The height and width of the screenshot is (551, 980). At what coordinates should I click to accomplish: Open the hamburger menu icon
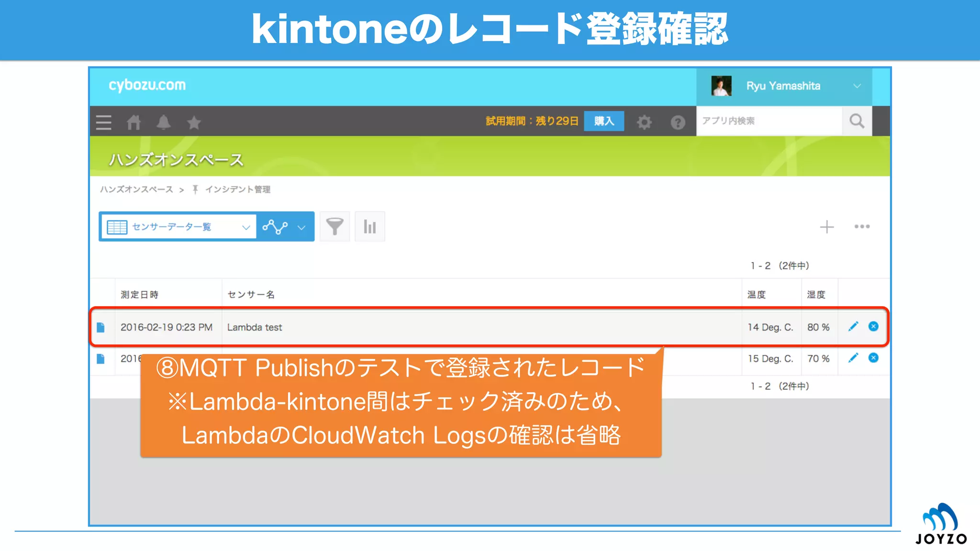(x=103, y=122)
